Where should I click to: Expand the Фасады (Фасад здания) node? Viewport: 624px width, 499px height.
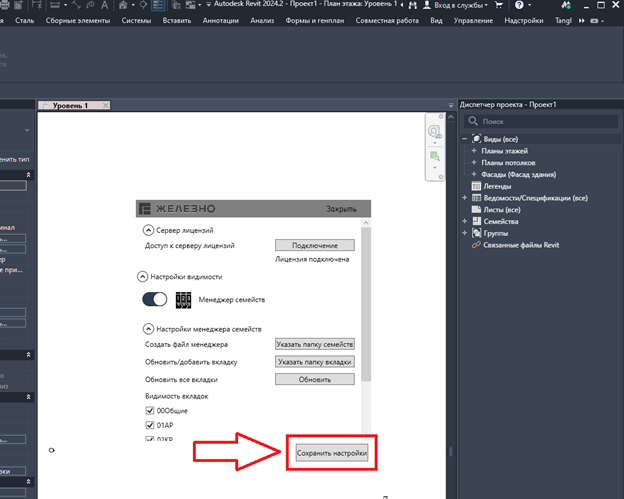474,174
